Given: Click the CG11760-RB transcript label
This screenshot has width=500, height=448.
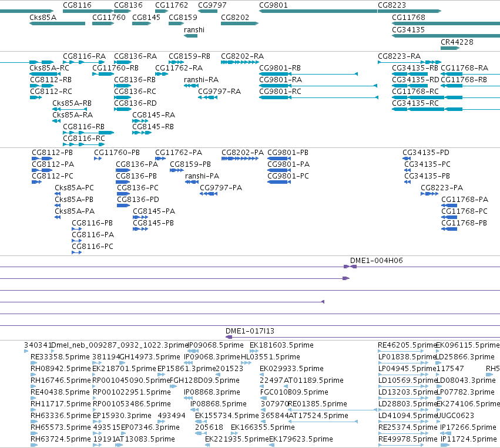Looking at the screenshot, I should (115, 68).
